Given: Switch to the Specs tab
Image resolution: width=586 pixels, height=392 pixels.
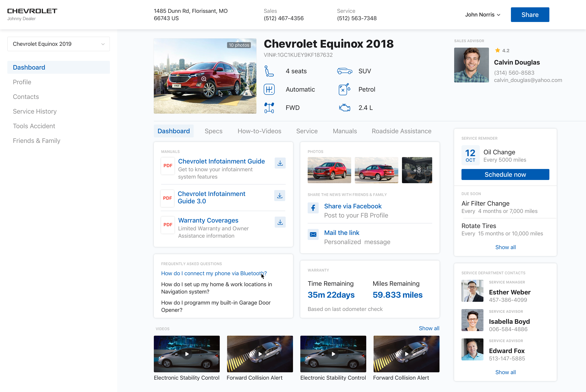Looking at the screenshot, I should coord(213,131).
